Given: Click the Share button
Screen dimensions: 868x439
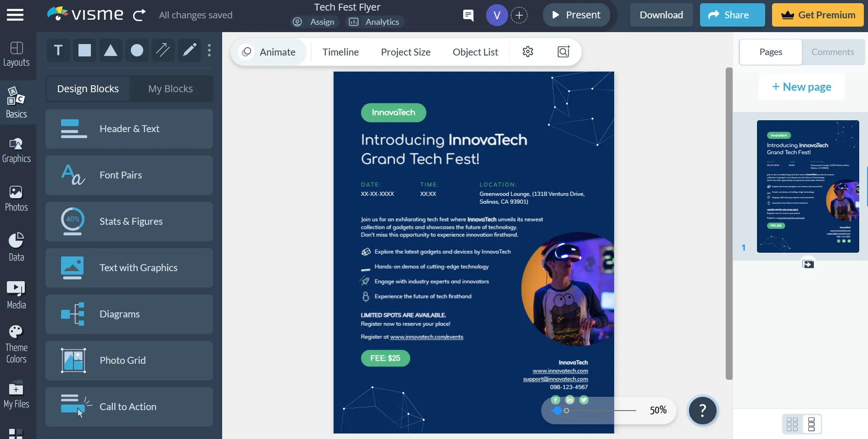Looking at the screenshot, I should [x=732, y=15].
